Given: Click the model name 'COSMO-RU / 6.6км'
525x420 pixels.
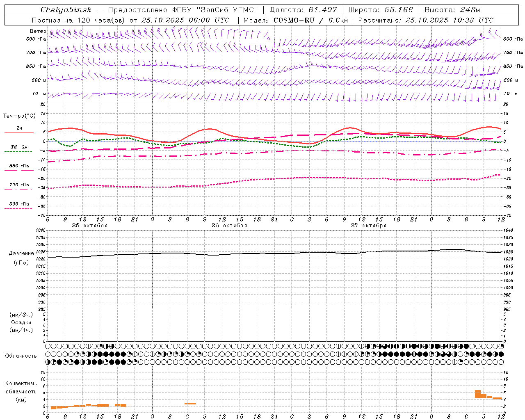Looking at the screenshot, I should [311, 20].
